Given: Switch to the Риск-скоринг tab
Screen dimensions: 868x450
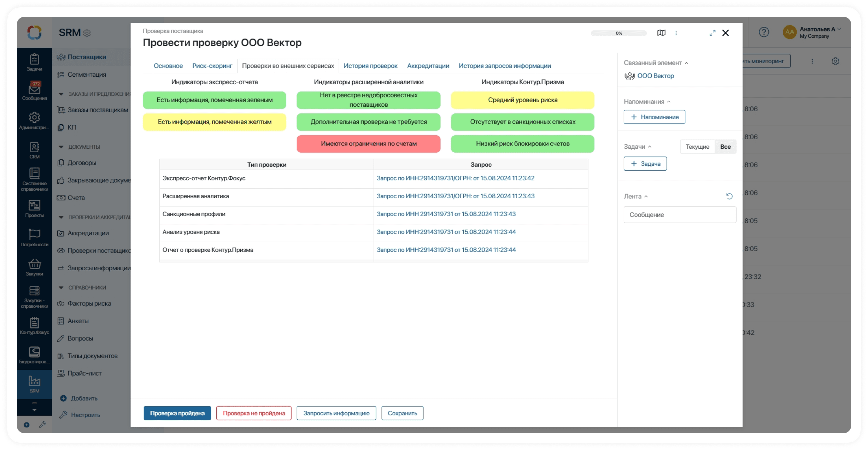Looking at the screenshot, I should [x=212, y=66].
